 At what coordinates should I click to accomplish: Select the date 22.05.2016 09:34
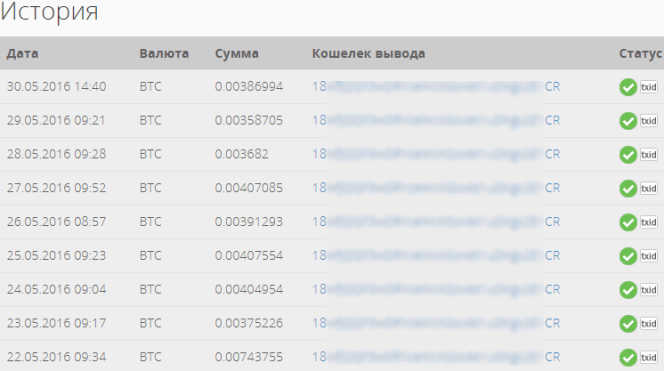click(x=56, y=357)
